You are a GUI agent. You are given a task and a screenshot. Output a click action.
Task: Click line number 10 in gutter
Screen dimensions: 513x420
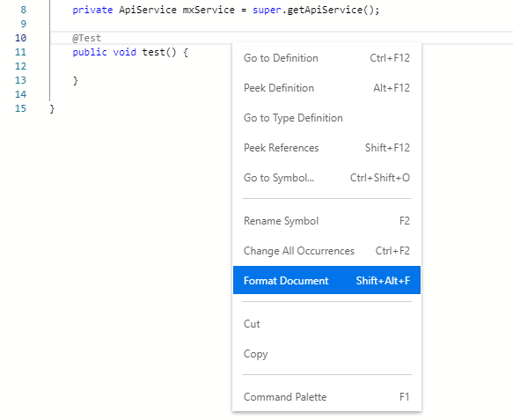[20, 38]
